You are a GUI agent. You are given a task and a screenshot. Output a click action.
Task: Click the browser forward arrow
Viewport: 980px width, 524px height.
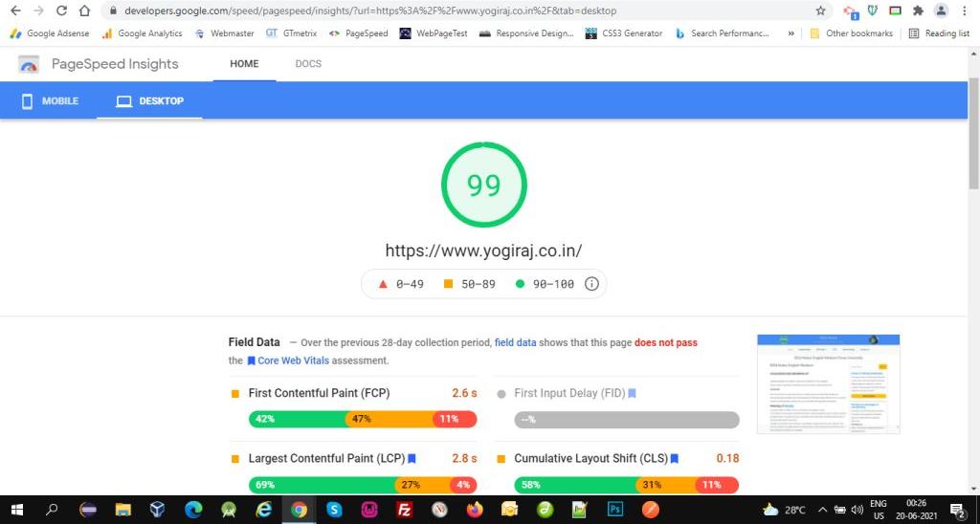click(38, 11)
